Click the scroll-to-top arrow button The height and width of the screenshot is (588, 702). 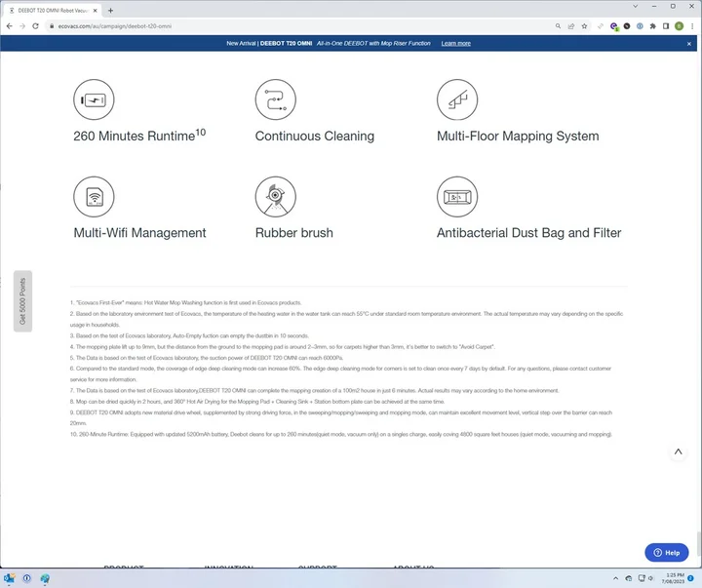click(679, 452)
